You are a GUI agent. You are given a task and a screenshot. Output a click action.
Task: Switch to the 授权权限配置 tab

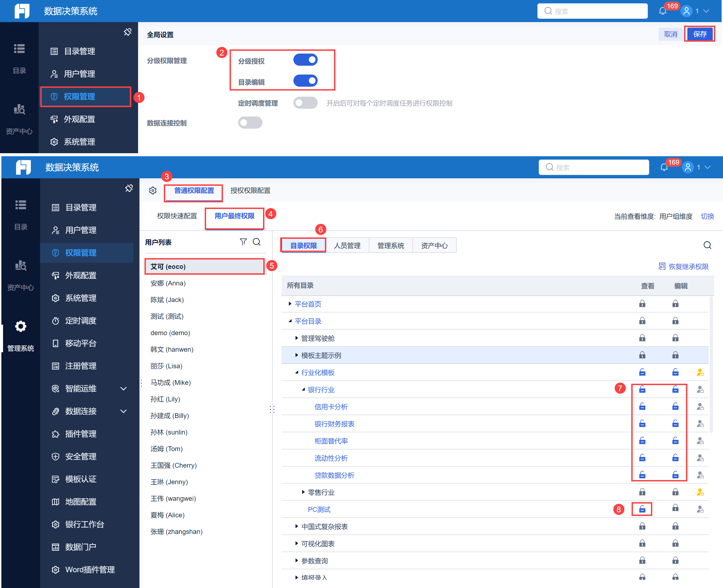coord(250,191)
